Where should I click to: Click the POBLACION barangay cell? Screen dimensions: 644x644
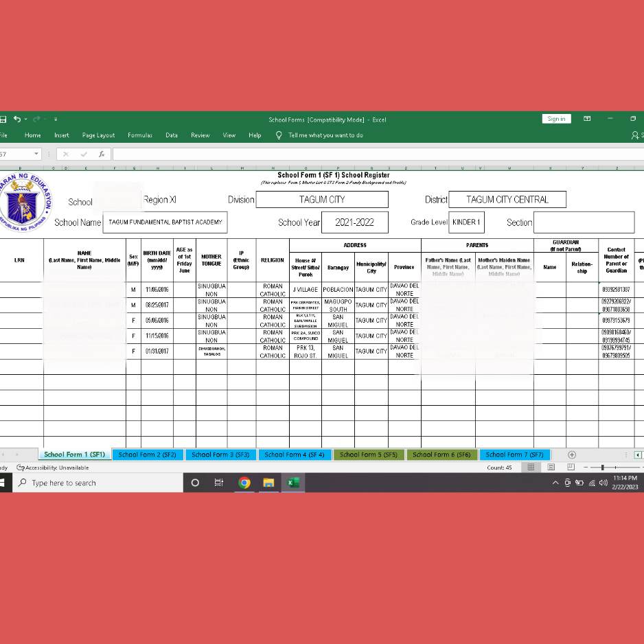point(338,290)
